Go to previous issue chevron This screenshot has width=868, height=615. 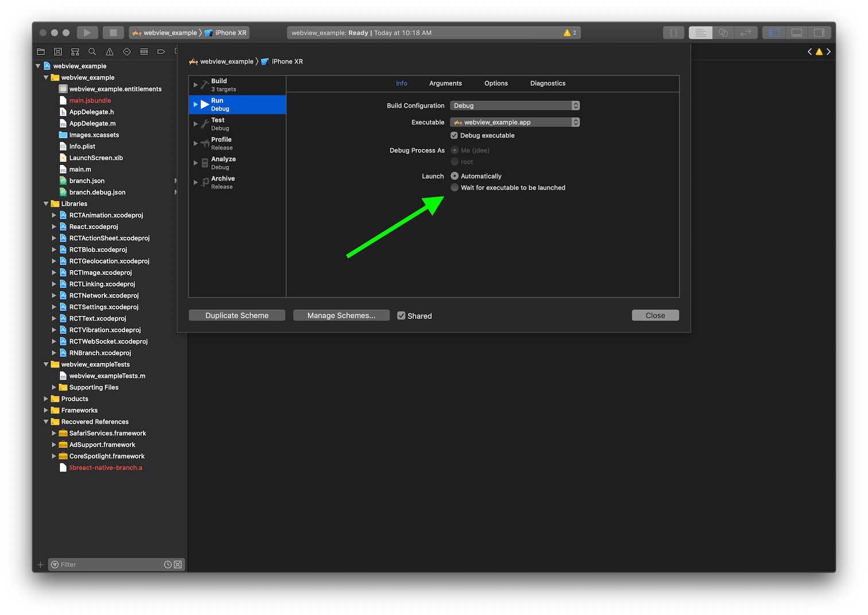tap(810, 52)
